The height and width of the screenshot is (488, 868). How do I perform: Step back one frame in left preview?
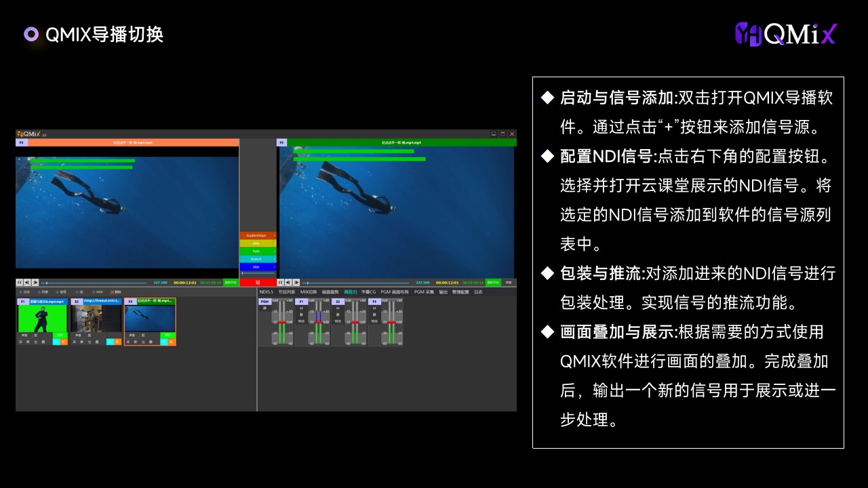click(27, 283)
